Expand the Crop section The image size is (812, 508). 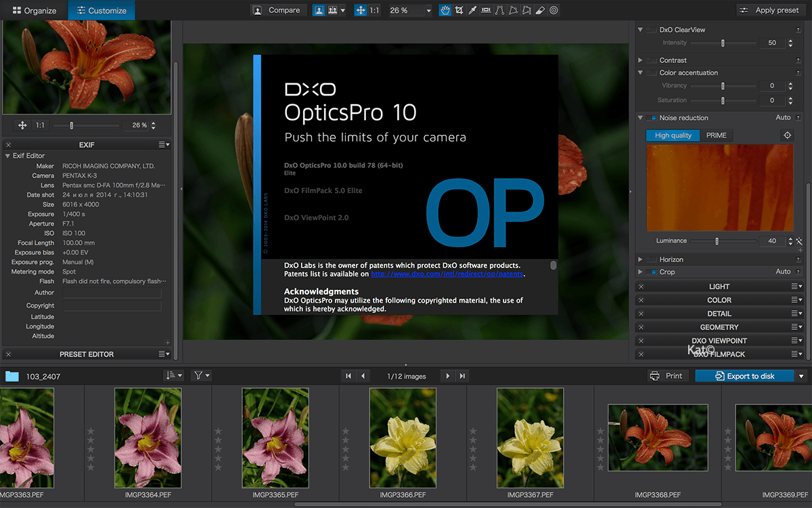tap(640, 272)
